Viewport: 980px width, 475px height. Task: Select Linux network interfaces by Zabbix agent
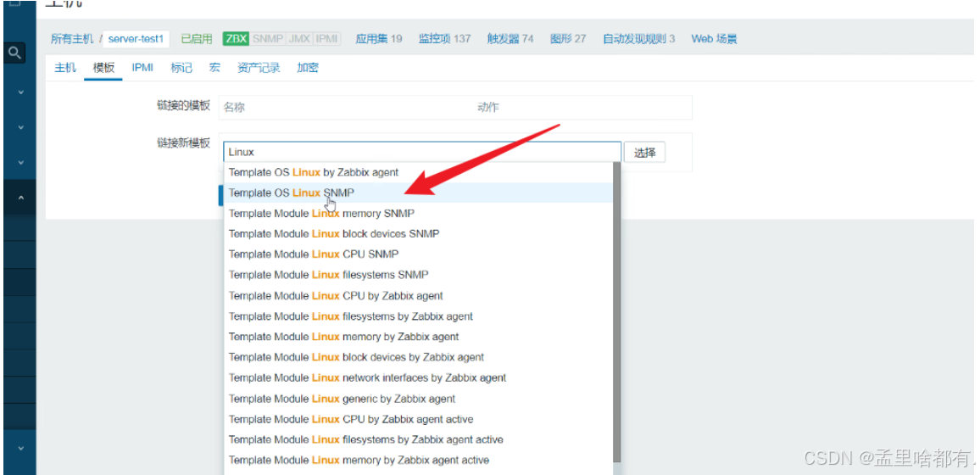(418, 377)
